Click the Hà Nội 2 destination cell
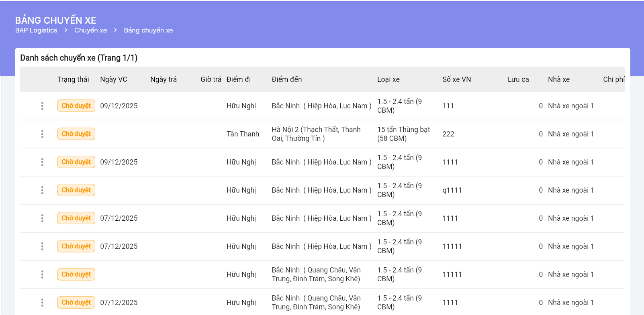This screenshot has width=644, height=315. coord(316,134)
